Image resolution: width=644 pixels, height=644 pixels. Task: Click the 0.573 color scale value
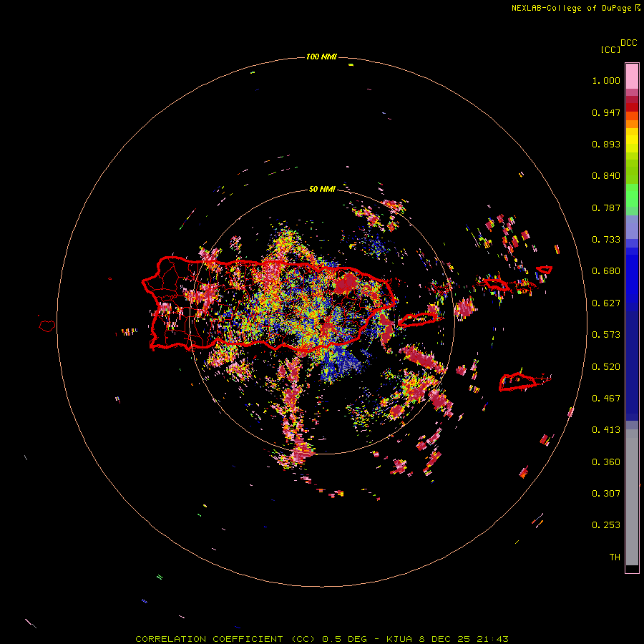(606, 335)
